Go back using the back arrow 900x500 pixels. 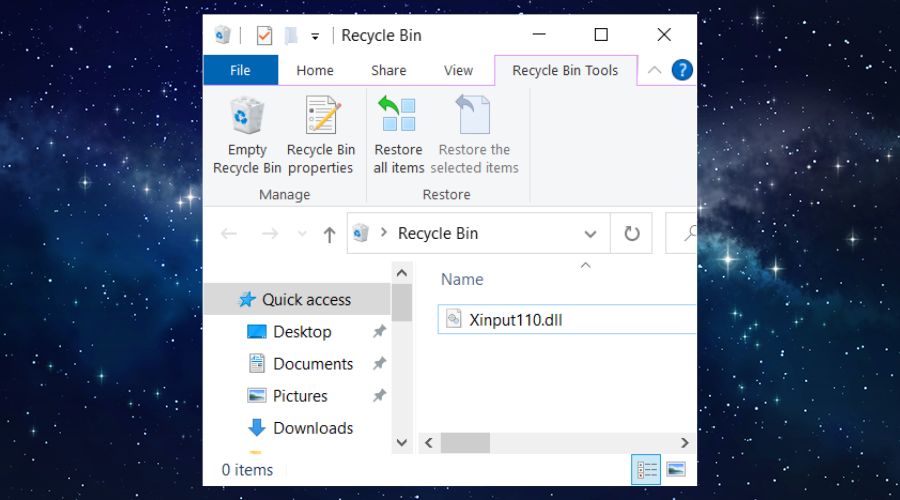coord(229,234)
